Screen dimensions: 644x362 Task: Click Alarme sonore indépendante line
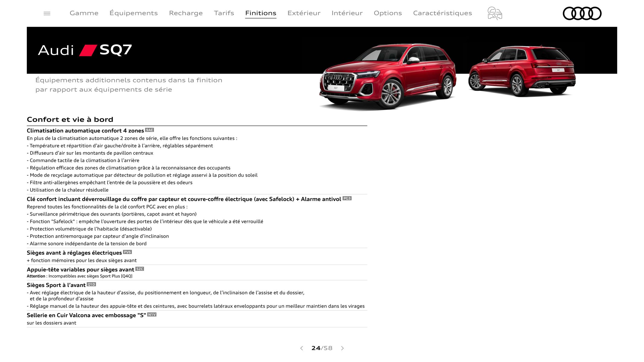(x=87, y=244)
